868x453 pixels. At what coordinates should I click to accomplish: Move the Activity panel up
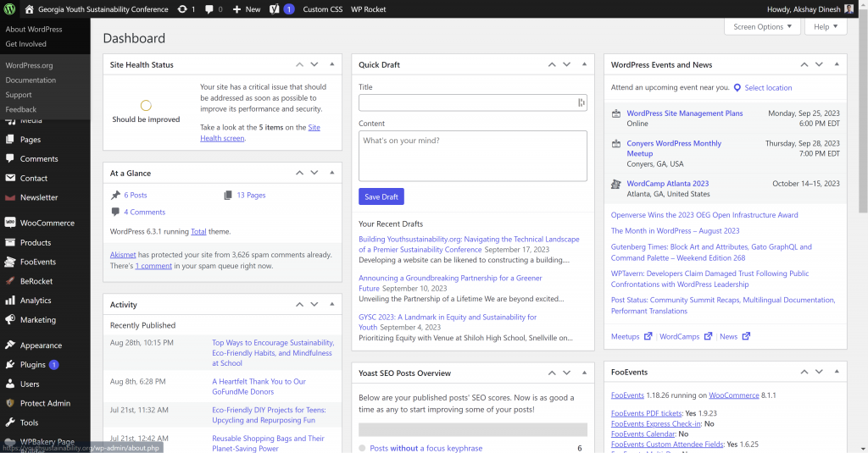tap(299, 305)
